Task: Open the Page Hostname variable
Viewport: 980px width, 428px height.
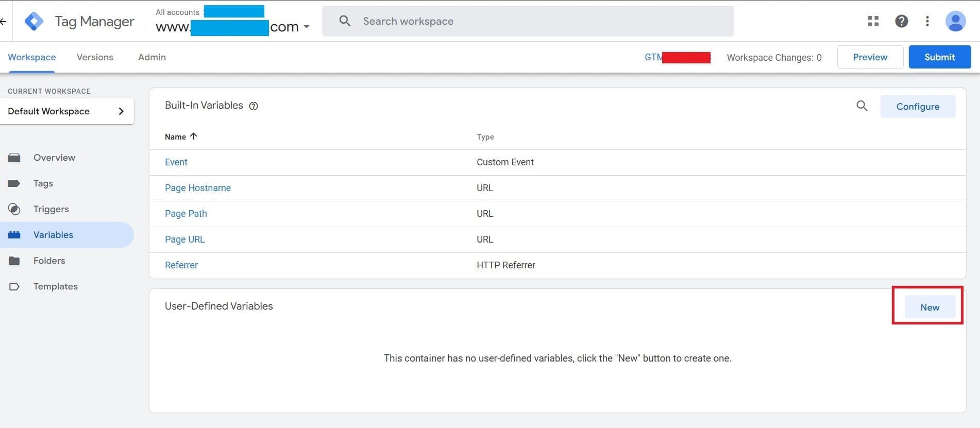Action: 198,188
